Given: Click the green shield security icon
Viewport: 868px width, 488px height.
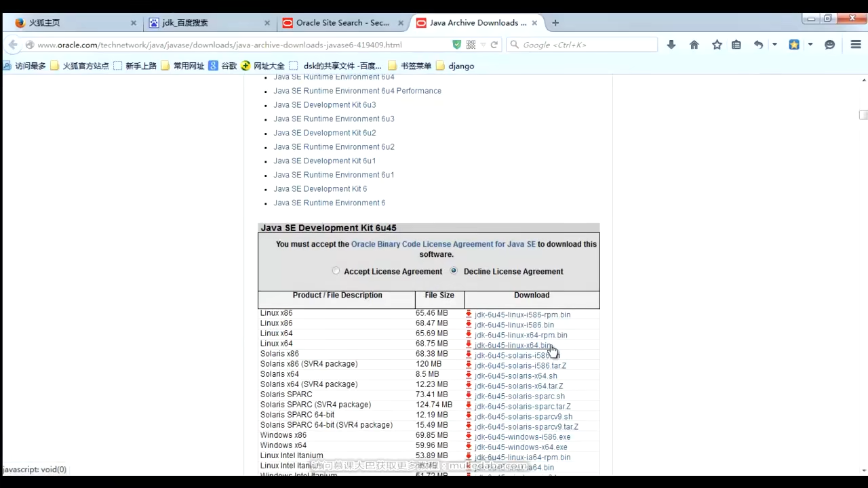Looking at the screenshot, I should (x=457, y=45).
